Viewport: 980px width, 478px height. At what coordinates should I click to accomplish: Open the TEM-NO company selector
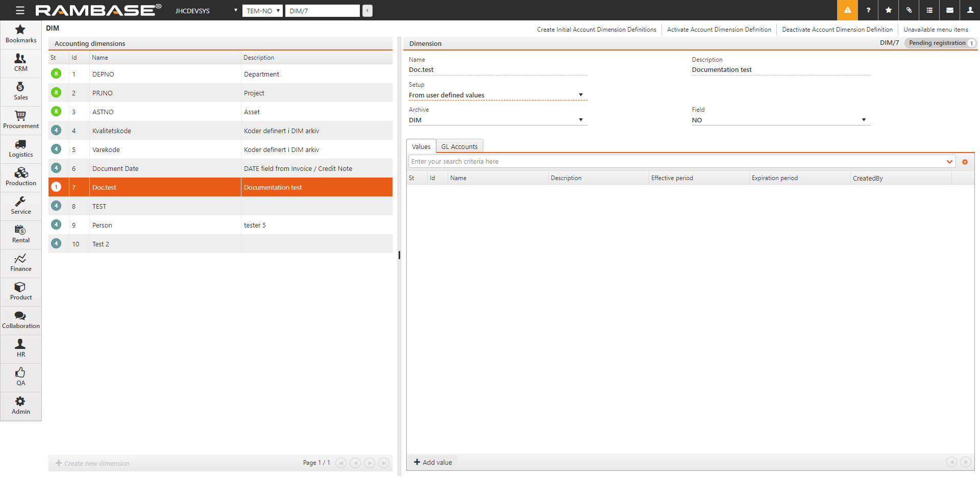tap(262, 11)
